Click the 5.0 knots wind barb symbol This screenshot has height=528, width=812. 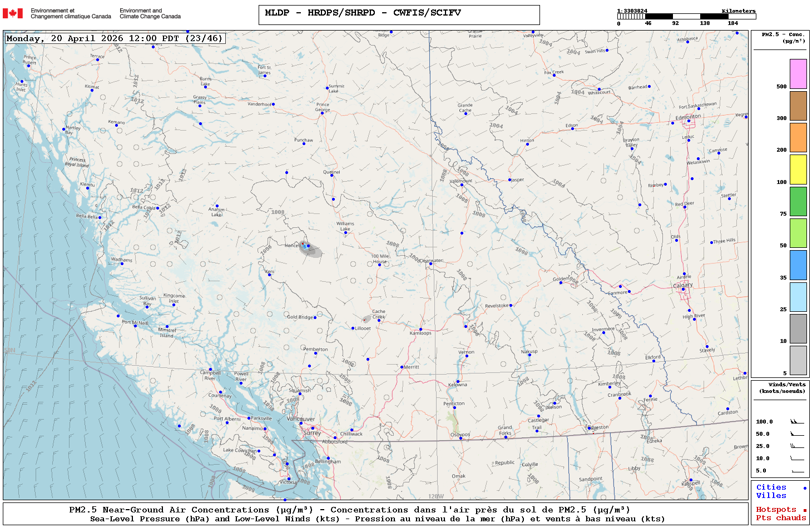[796, 471]
